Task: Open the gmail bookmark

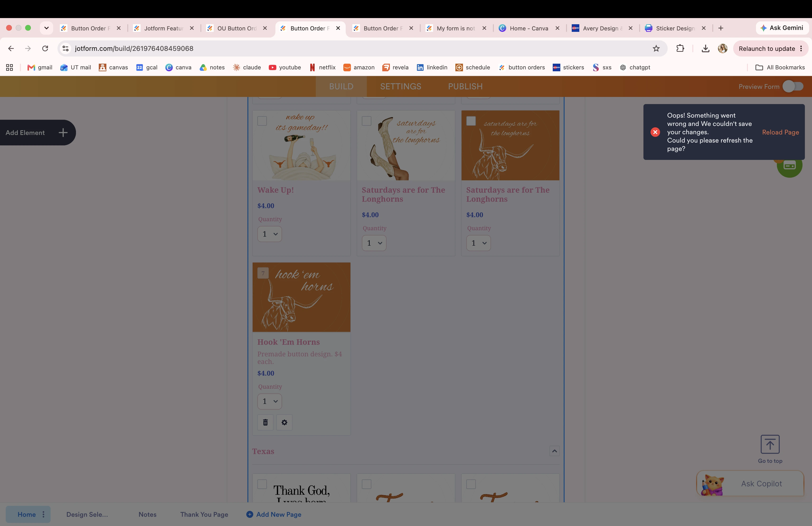Action: pyautogui.click(x=40, y=67)
